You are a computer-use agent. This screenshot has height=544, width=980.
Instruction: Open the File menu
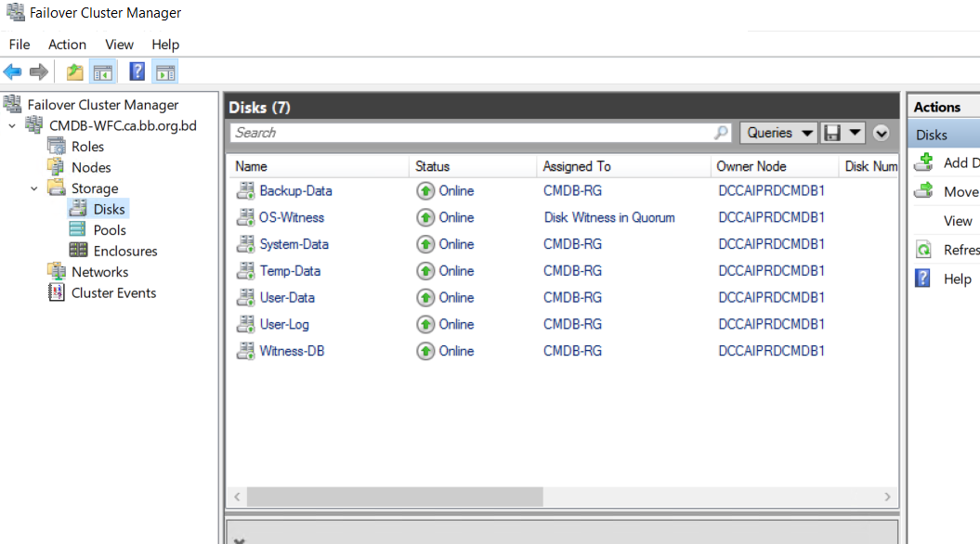[x=20, y=45]
